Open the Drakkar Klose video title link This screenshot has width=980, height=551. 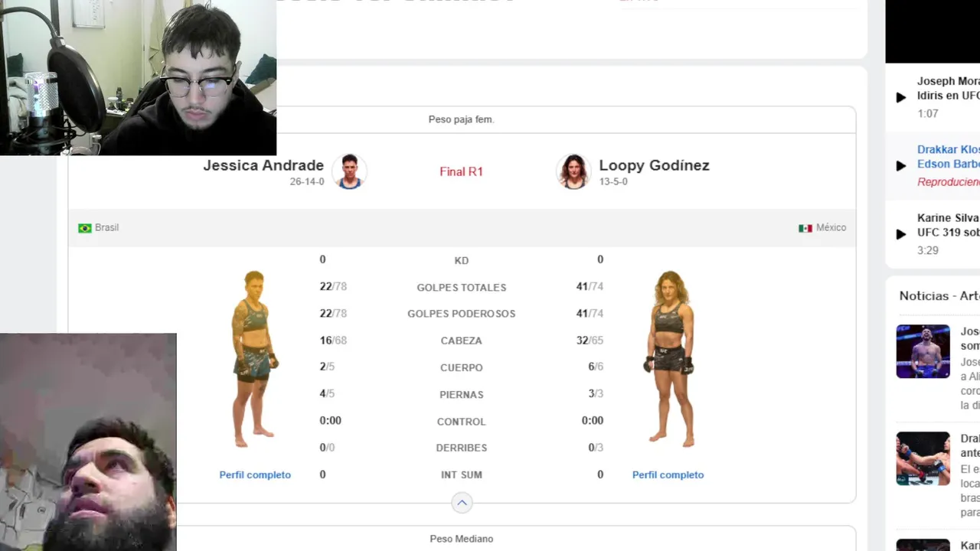click(x=949, y=157)
